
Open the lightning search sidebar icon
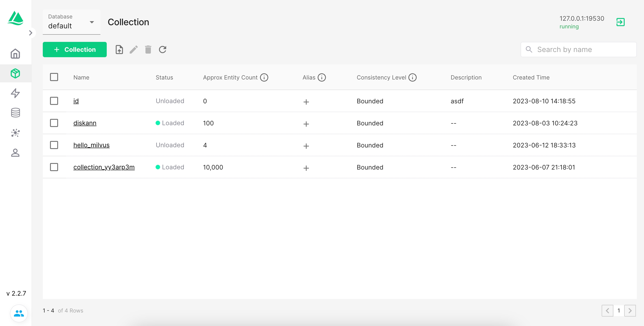(15, 93)
